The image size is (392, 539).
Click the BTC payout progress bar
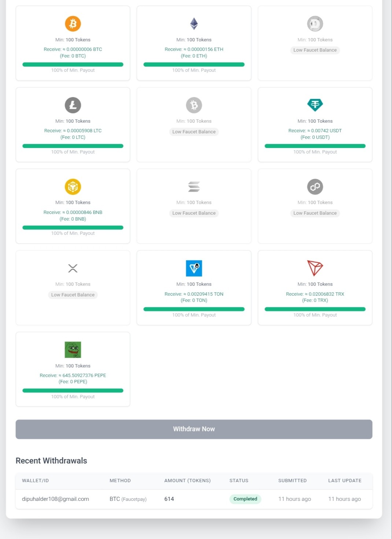click(73, 64)
